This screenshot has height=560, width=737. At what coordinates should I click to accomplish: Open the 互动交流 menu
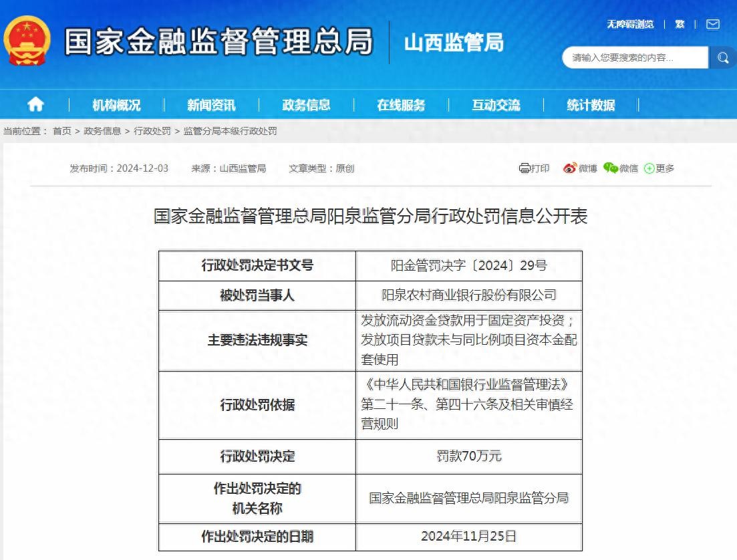coord(496,105)
